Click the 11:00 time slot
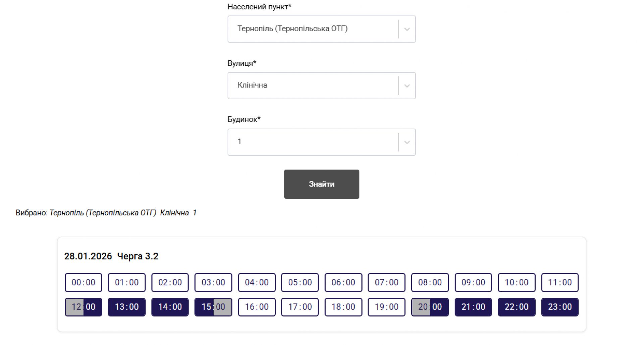Image resolution: width=644 pixels, height=345 pixels. click(x=560, y=282)
